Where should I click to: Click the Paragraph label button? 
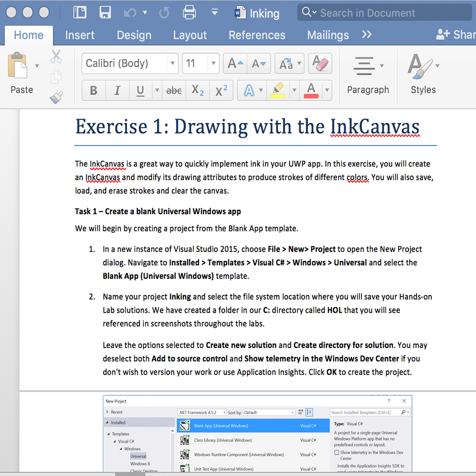pyautogui.click(x=368, y=90)
